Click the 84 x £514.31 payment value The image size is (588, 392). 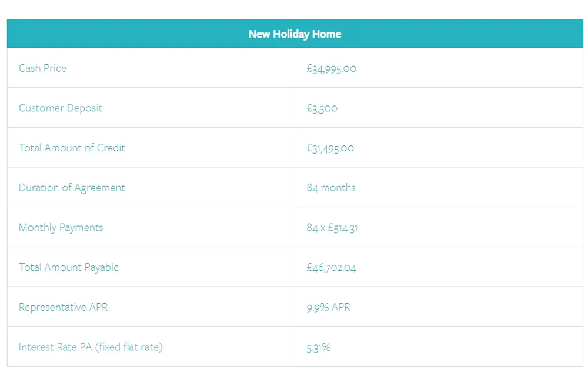click(332, 228)
